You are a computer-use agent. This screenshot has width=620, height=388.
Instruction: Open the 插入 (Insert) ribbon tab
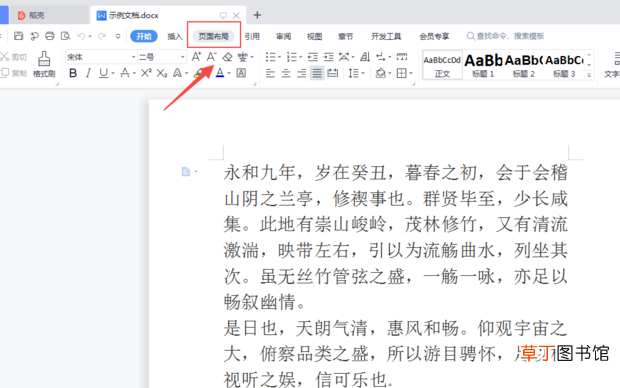175,36
